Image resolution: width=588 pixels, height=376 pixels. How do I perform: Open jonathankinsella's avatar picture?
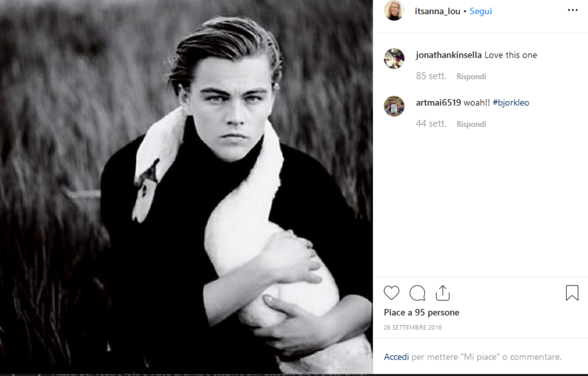[x=394, y=58]
